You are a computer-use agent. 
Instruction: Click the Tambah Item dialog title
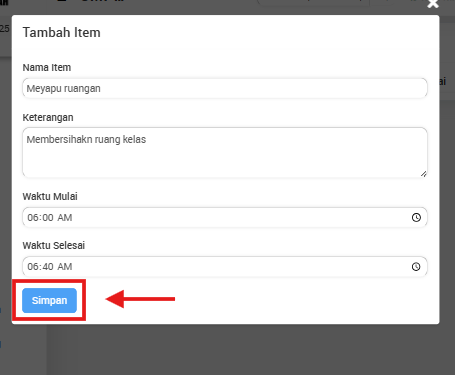coord(61,33)
